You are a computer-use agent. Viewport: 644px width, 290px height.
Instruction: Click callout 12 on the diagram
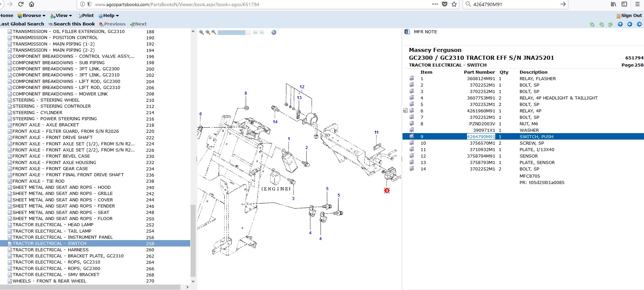(x=302, y=87)
